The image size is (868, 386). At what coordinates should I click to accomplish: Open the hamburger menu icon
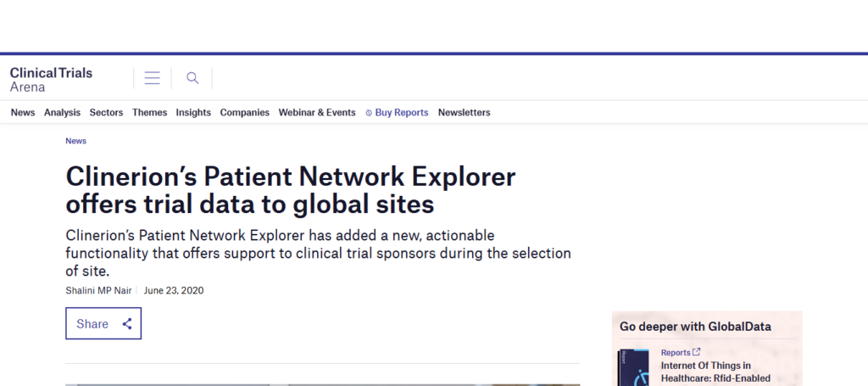pyautogui.click(x=153, y=78)
